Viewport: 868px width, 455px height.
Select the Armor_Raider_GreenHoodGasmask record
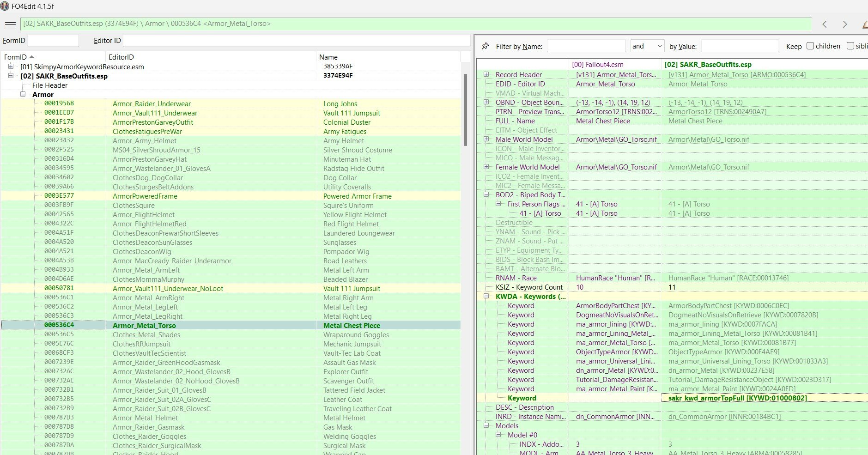point(166,362)
